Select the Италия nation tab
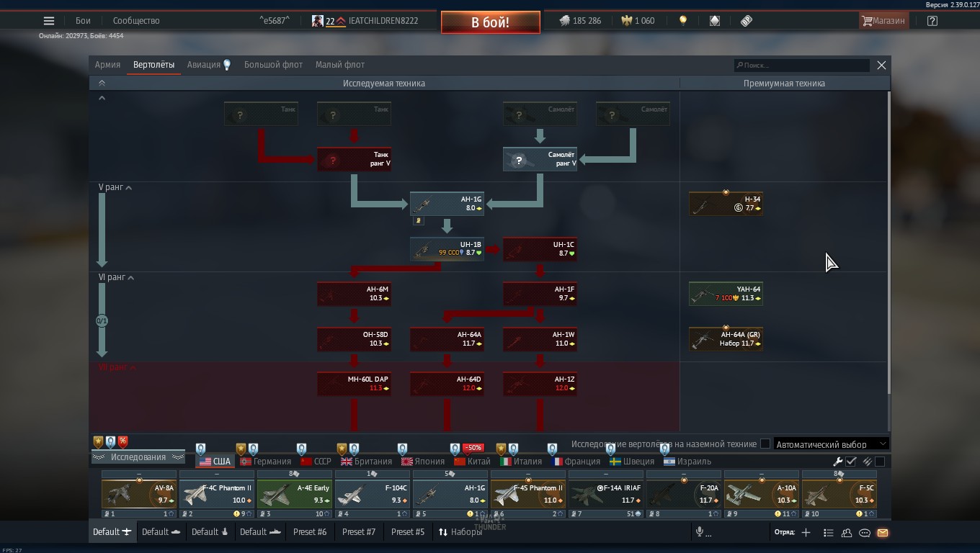This screenshot has height=553, width=980. 521,462
